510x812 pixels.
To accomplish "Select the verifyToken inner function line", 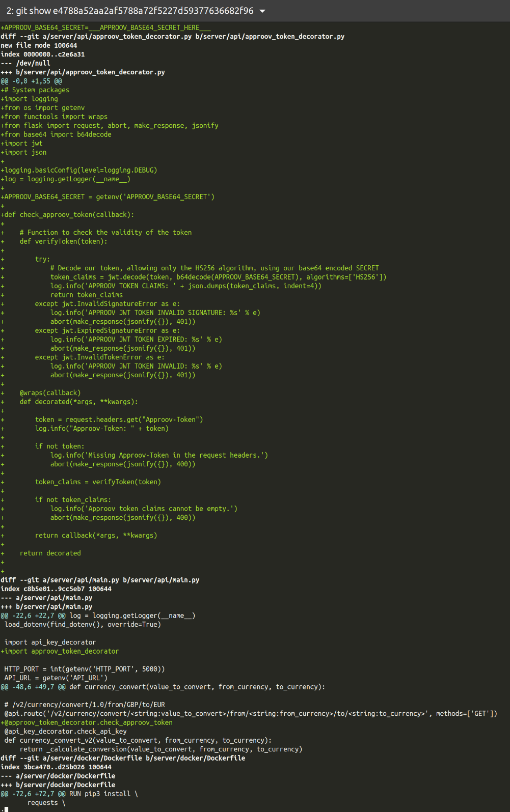I will pyautogui.click(x=63, y=241).
